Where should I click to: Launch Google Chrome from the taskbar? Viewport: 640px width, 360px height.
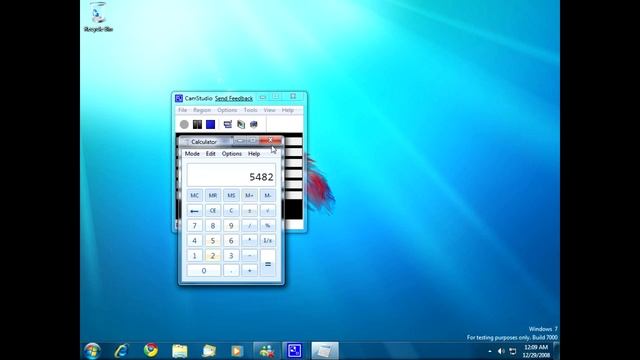click(151, 351)
